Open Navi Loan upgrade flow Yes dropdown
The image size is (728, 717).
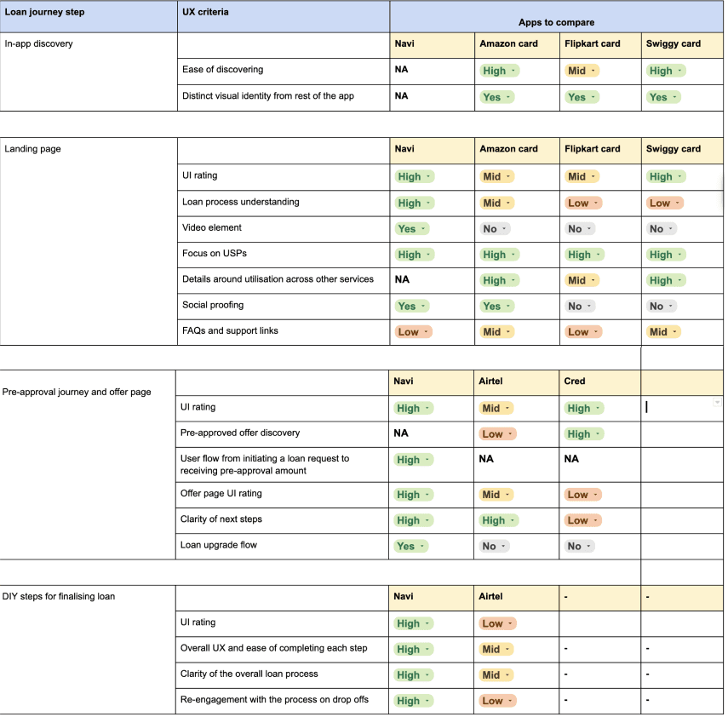coord(411,547)
